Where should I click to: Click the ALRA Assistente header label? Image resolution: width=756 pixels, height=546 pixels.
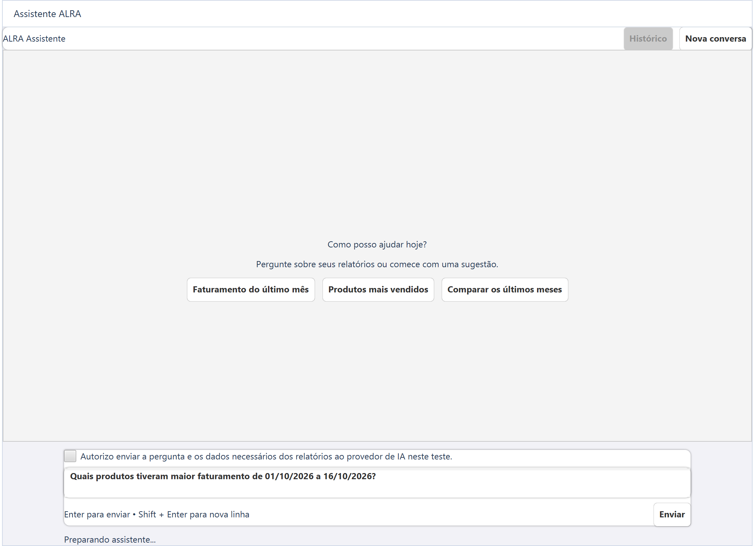pos(34,39)
